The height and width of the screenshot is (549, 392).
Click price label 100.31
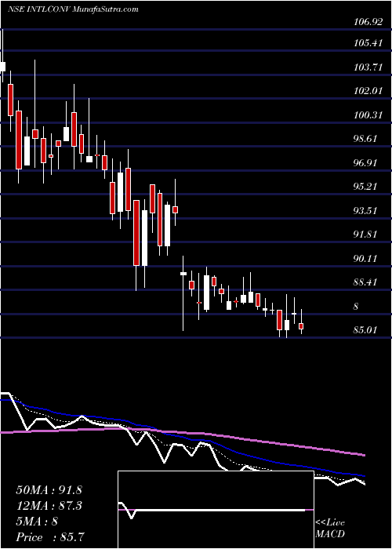pyautogui.click(x=368, y=115)
